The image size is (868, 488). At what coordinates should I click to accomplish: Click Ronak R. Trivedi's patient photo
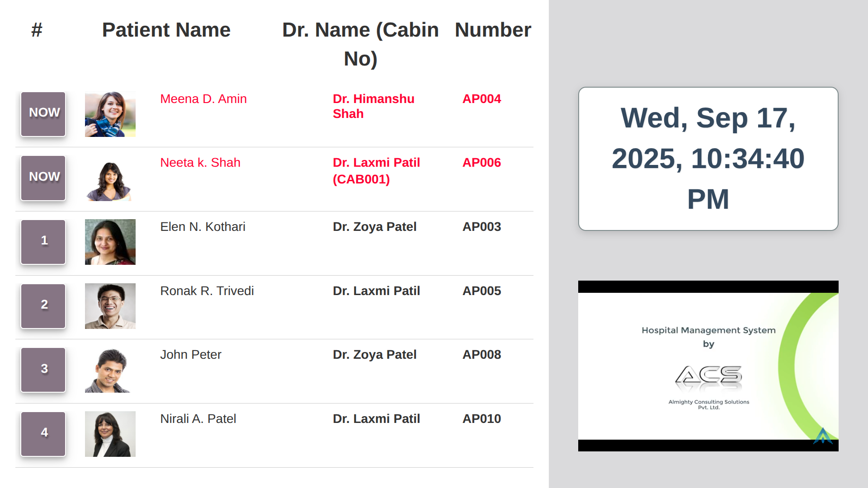[110, 306]
